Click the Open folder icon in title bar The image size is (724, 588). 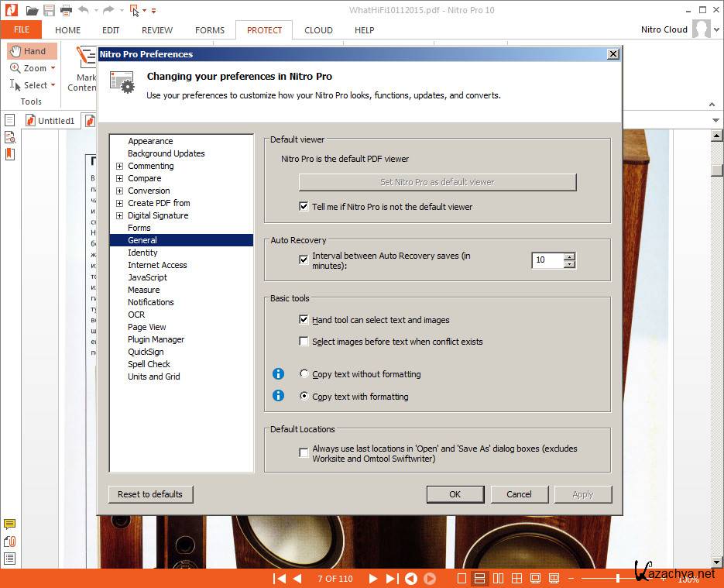click(32, 10)
